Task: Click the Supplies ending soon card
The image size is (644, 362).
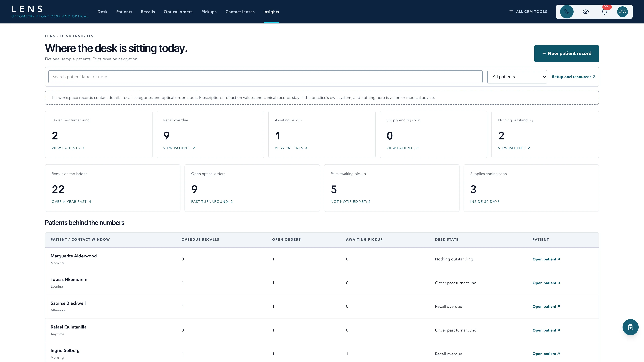Action: [531, 188]
